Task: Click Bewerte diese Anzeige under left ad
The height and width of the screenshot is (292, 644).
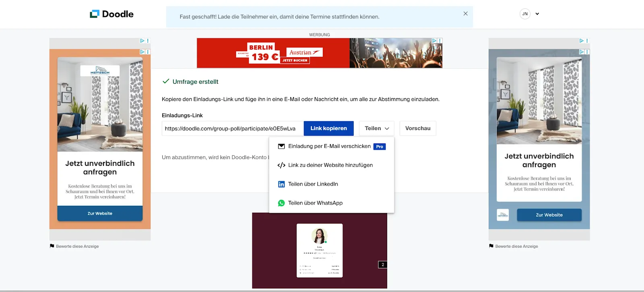Action: click(77, 246)
